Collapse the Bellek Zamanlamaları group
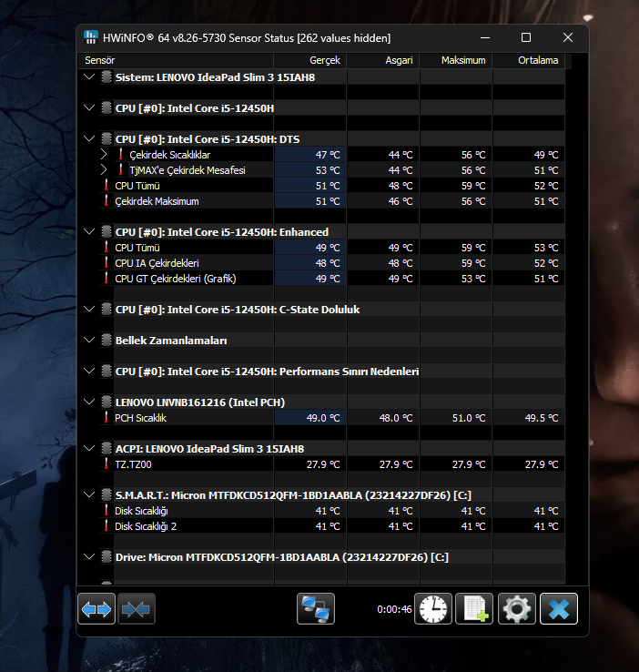Image resolution: width=639 pixels, height=672 pixels. coord(89,341)
